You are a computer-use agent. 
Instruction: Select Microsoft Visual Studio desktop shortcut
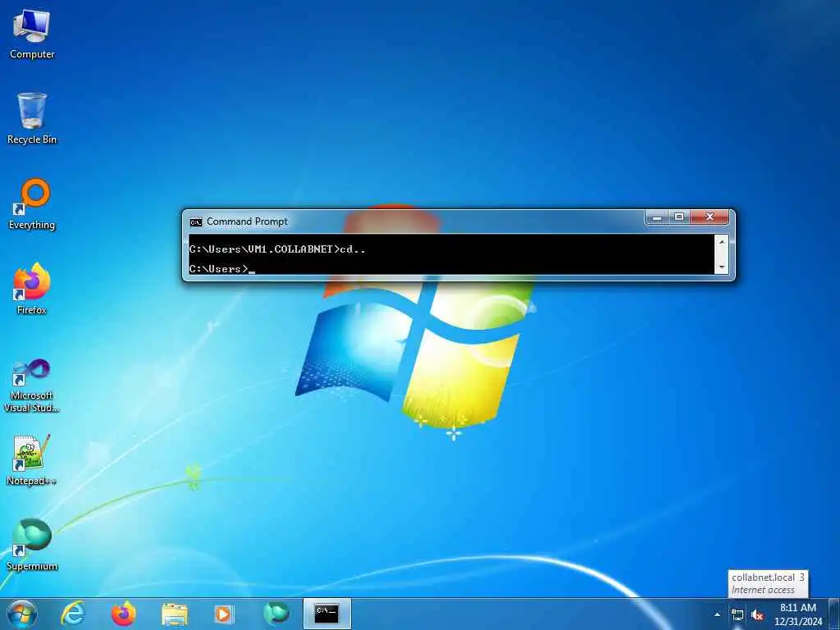coord(32,386)
